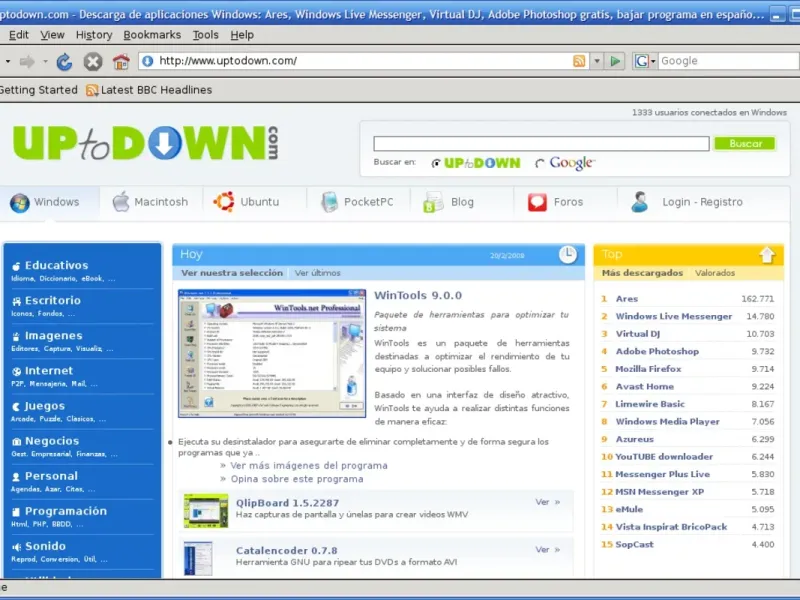
Task: Click the UptoDown logo
Action: tap(145, 143)
